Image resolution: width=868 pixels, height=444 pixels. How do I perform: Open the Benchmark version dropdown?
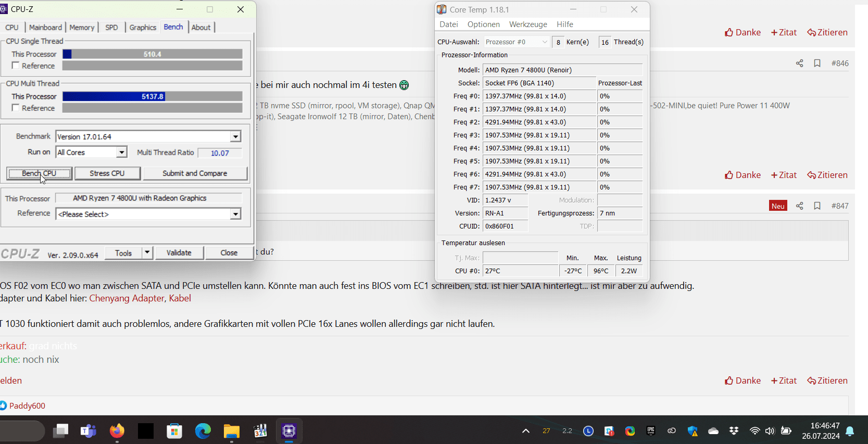tap(235, 136)
